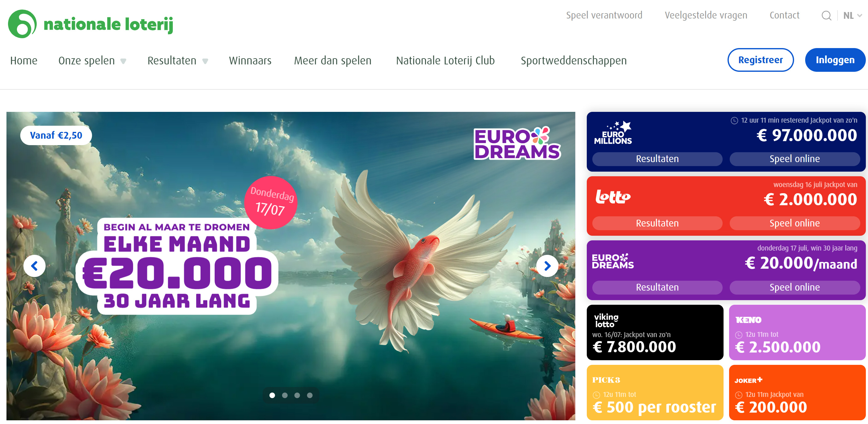Go to the previous carousel slide arrow

pos(34,266)
